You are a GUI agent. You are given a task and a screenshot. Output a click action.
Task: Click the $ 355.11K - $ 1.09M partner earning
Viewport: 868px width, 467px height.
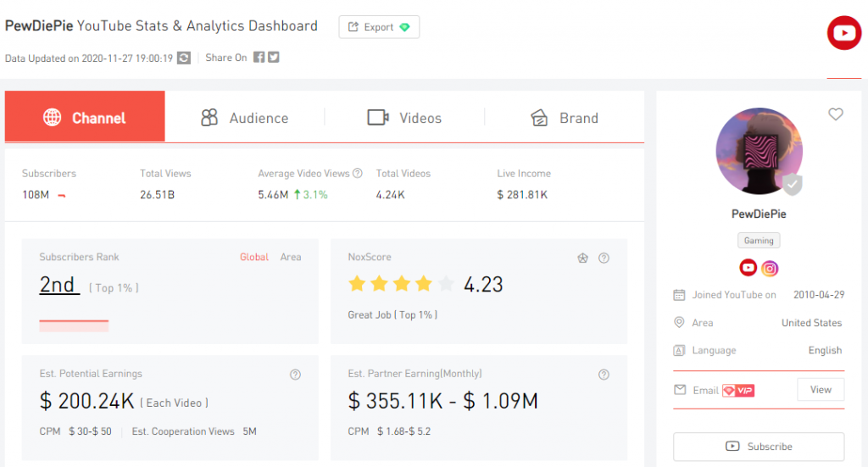(x=442, y=401)
